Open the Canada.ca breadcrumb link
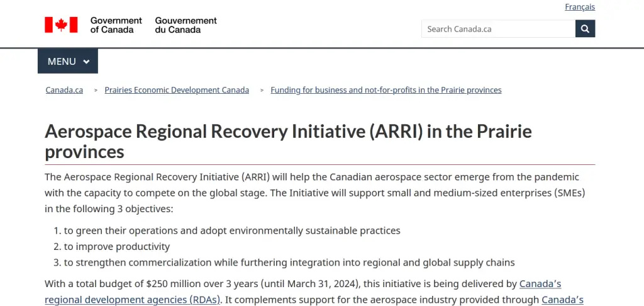The height and width of the screenshot is (306, 644). (x=64, y=89)
